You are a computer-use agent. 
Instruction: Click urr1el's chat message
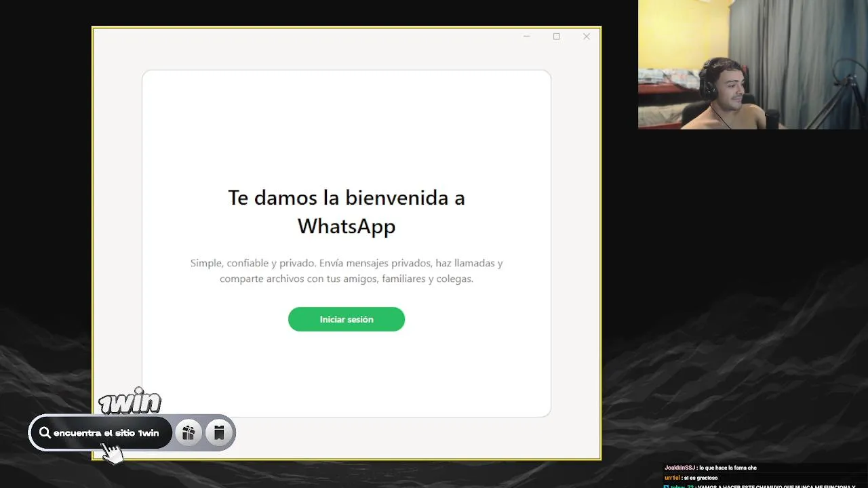[x=691, y=478]
